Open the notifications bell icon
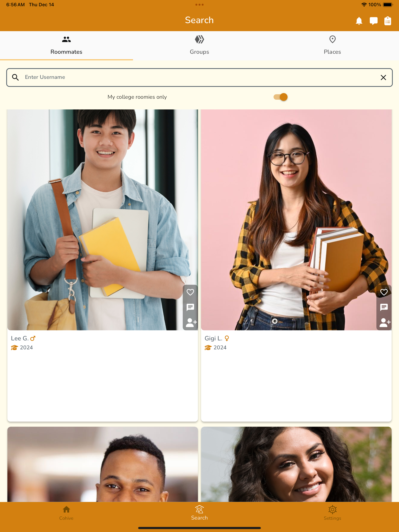 coord(359,21)
